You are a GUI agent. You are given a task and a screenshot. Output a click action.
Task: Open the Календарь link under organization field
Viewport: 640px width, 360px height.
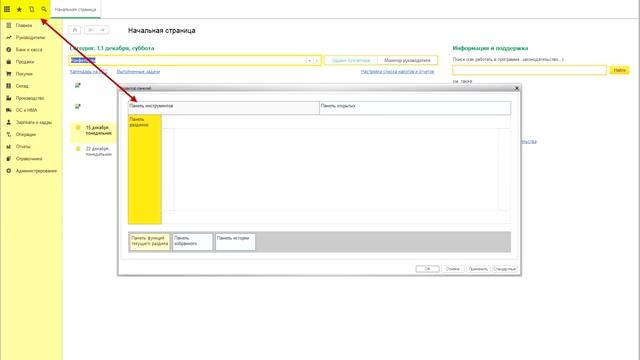tap(89, 72)
